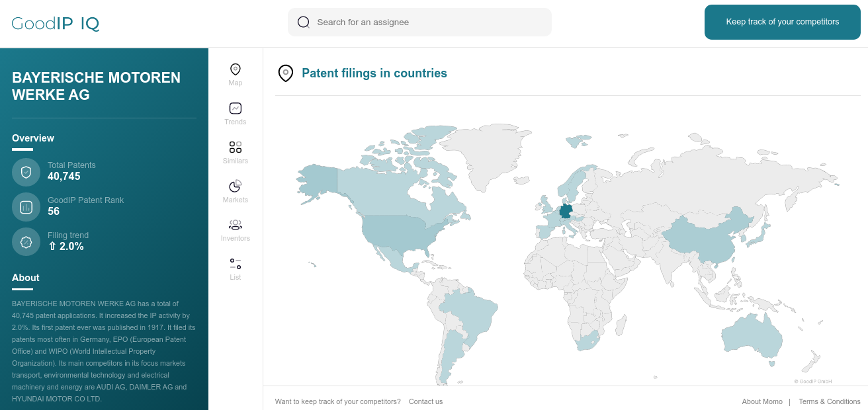868x410 pixels.
Task: Click the GoodIP IQ logo
Action: (x=56, y=24)
